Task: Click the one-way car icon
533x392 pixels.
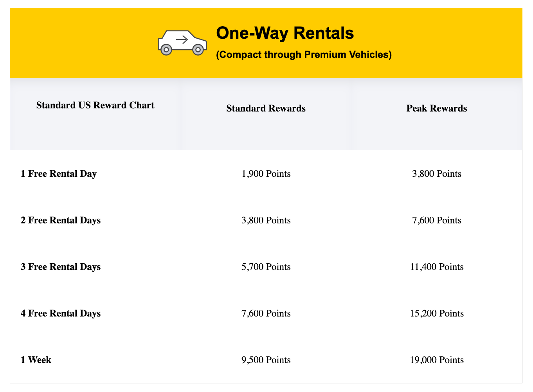Action: click(182, 43)
